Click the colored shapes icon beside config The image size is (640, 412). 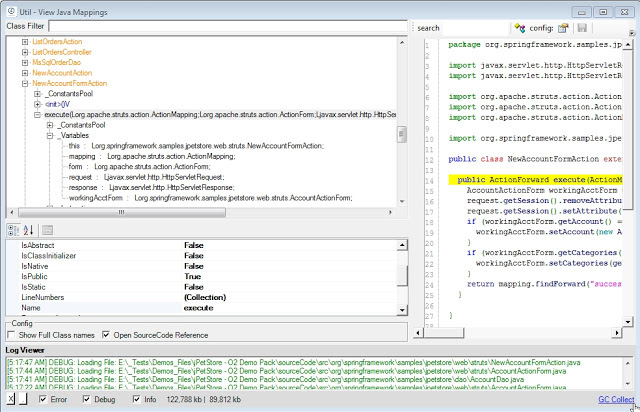pyautogui.click(x=520, y=28)
